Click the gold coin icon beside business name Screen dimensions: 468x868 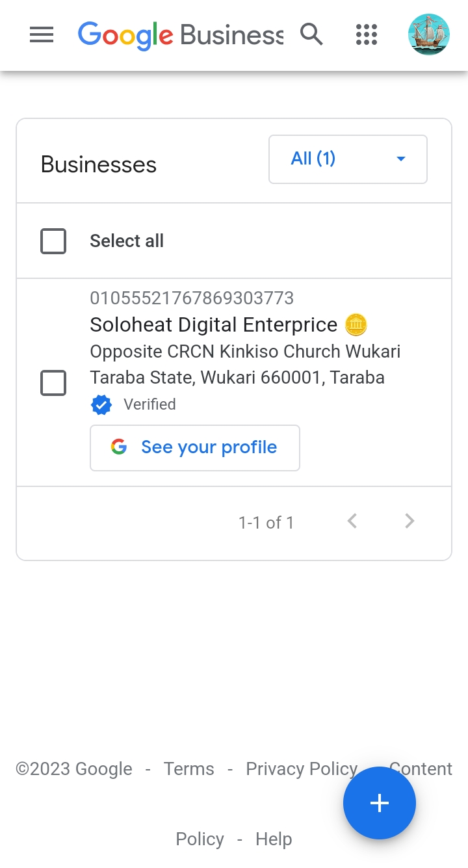[356, 324]
